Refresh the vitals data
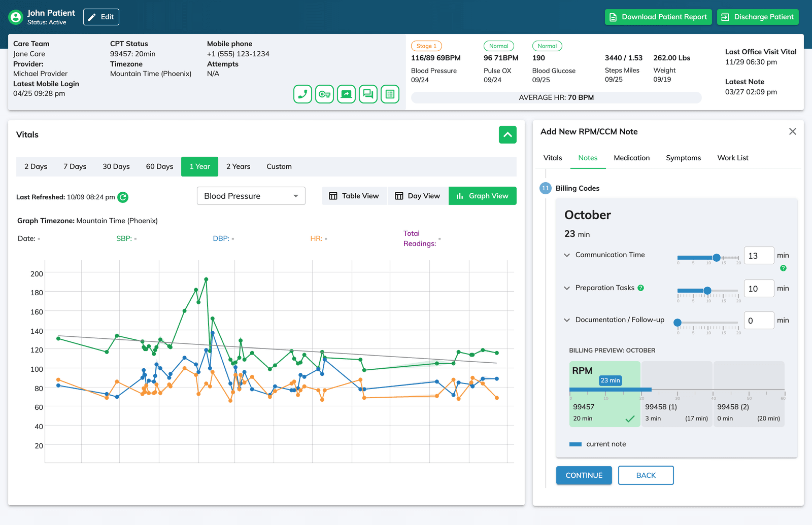The height and width of the screenshot is (525, 812). click(123, 197)
